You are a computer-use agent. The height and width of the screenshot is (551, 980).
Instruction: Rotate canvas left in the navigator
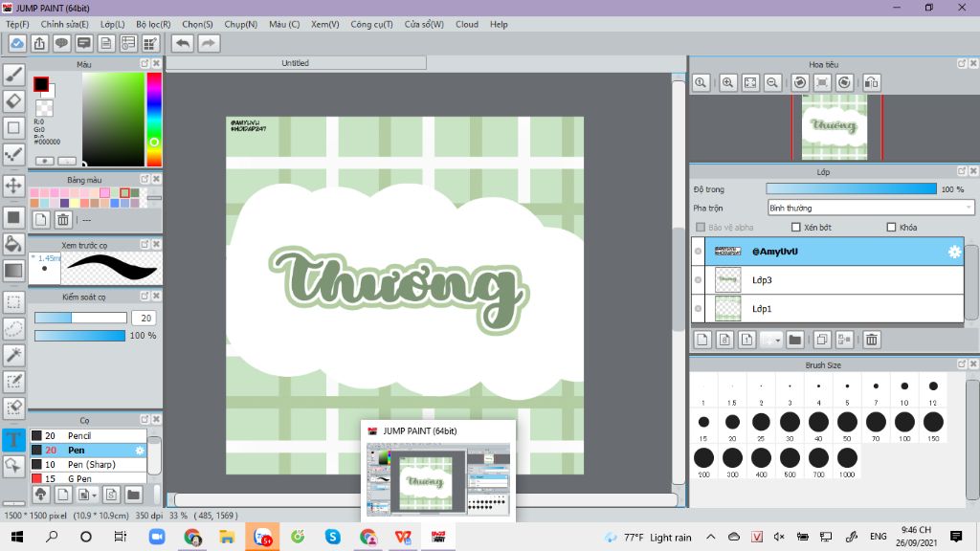799,82
